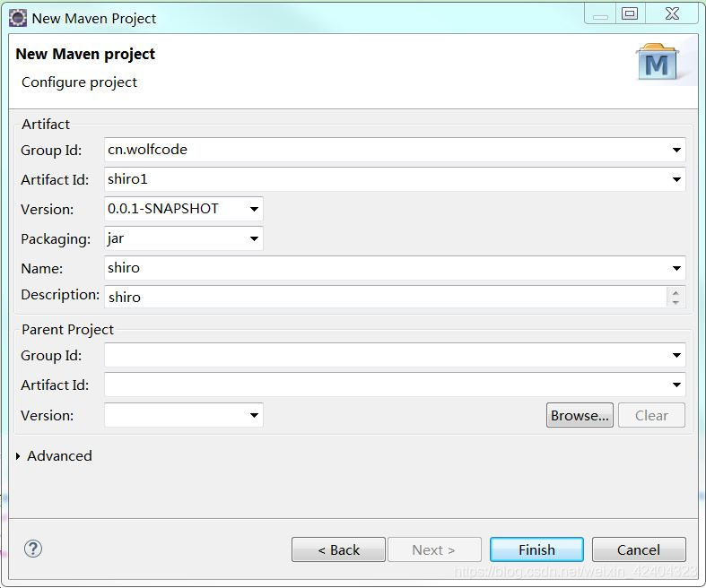Click the Description field scroll down arrow
Viewport: 706px width, 588px height.
coord(675,302)
